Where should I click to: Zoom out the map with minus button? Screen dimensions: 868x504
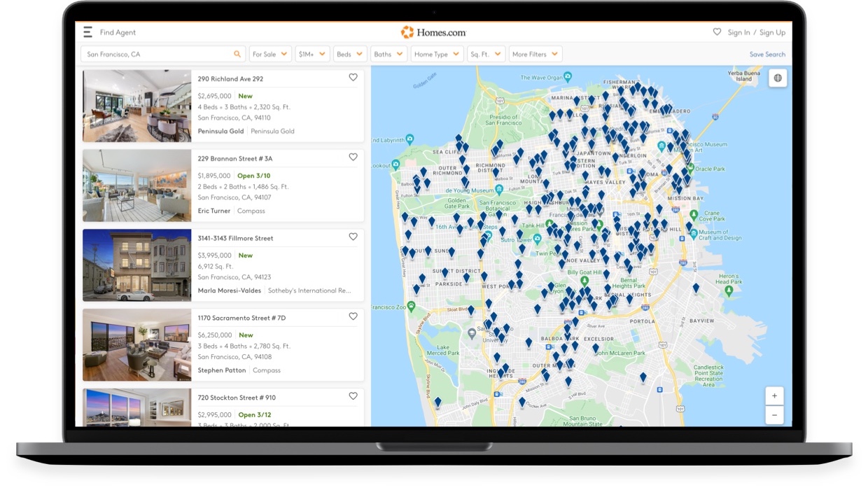click(x=774, y=414)
